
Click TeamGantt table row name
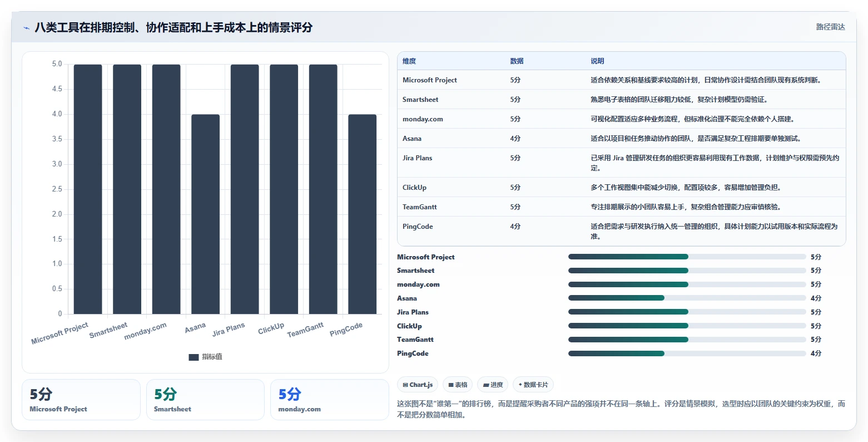coord(420,207)
